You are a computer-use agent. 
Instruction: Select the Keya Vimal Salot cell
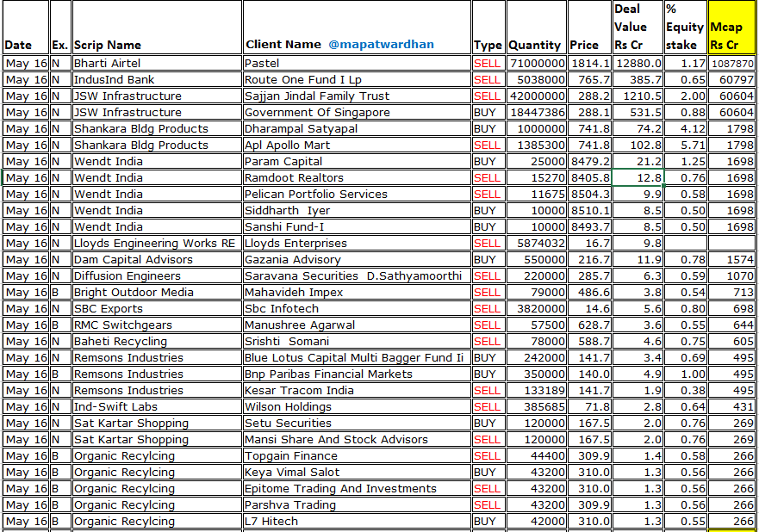tap(357, 473)
